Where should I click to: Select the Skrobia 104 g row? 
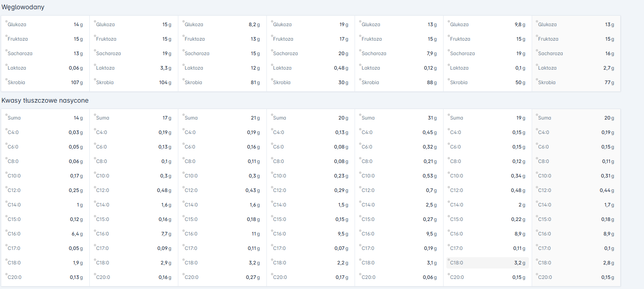coord(134,83)
